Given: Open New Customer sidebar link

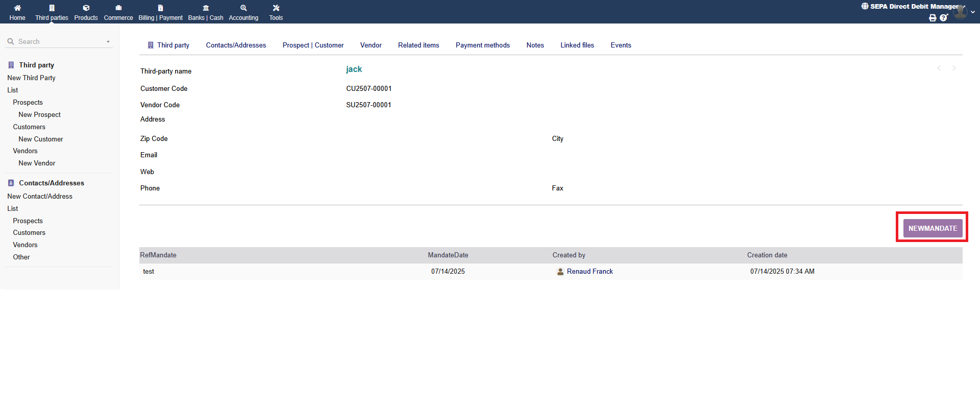Looking at the screenshot, I should point(41,139).
